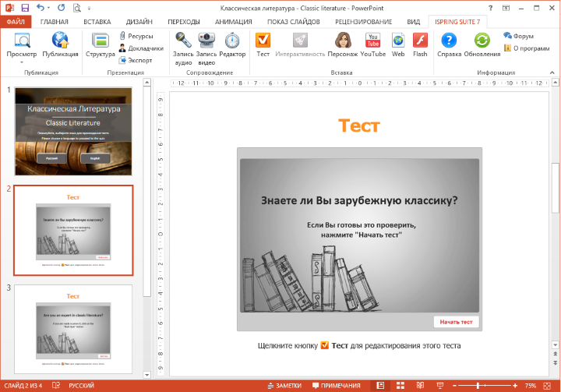
Task: Switch to the ПОКАЗ СЛАЙДОВ tab
Action: [294, 22]
